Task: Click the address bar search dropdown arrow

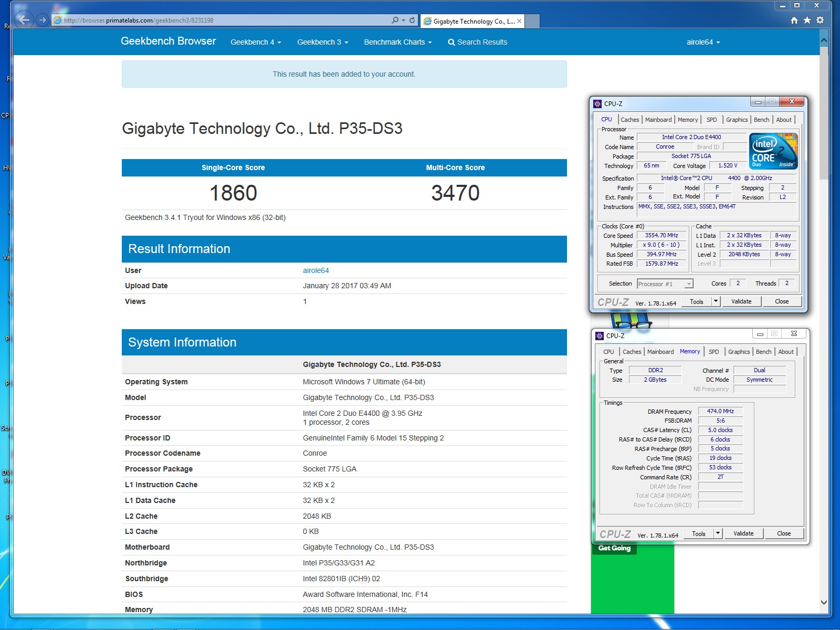Action: [403, 20]
